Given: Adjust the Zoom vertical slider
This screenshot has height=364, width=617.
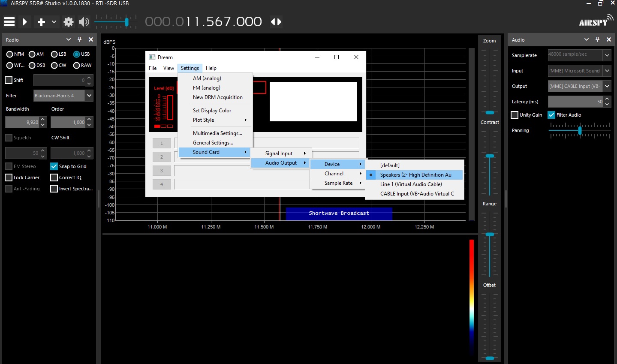Looking at the screenshot, I should click(x=490, y=81).
